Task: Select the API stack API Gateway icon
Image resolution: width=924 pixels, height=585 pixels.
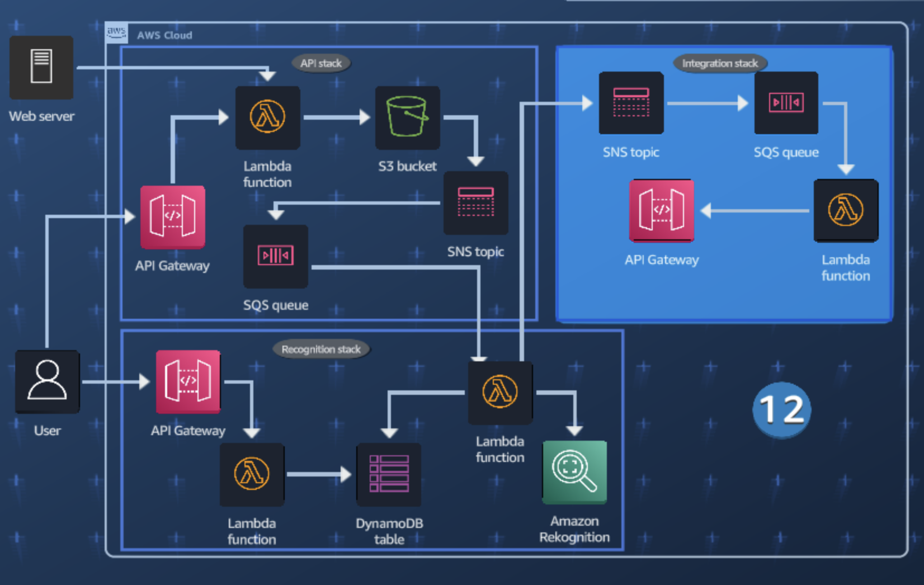Action: tap(173, 217)
